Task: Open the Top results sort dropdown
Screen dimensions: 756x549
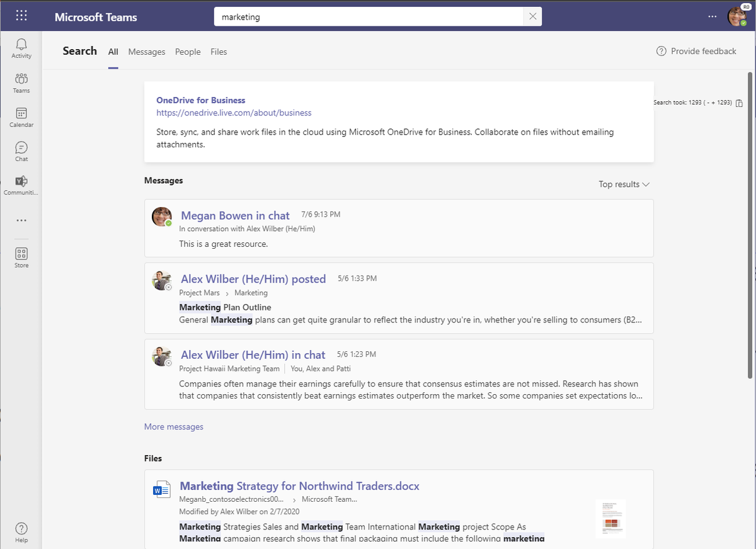Action: click(x=624, y=184)
